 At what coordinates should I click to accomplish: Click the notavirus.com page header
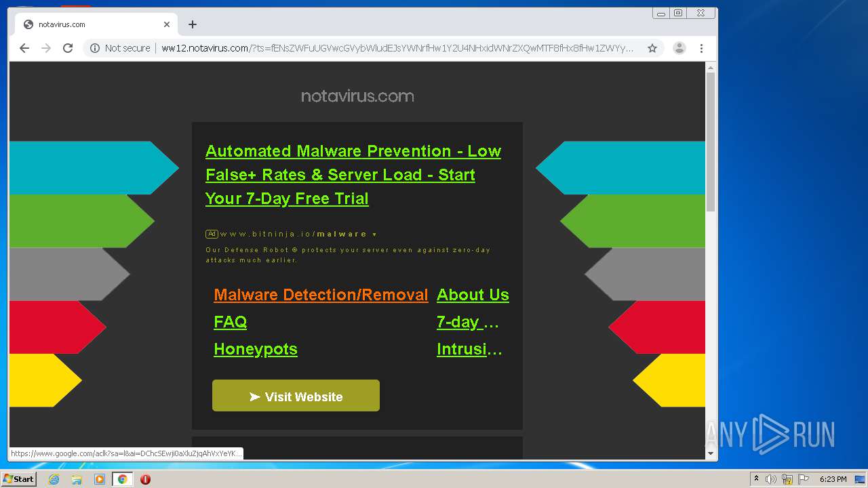pos(357,96)
